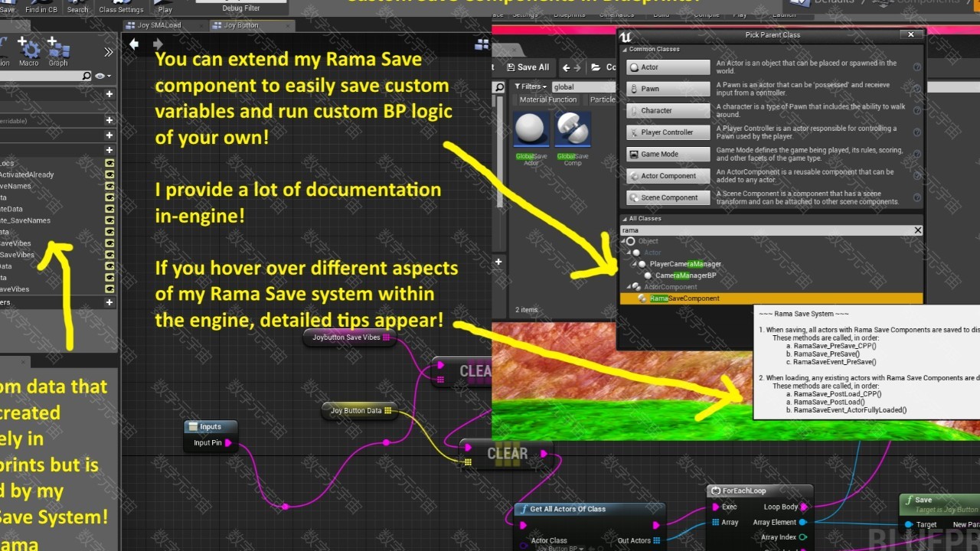The height and width of the screenshot is (551, 980).
Task: Collapse the PlayerCameraManager tree node
Action: tap(635, 264)
